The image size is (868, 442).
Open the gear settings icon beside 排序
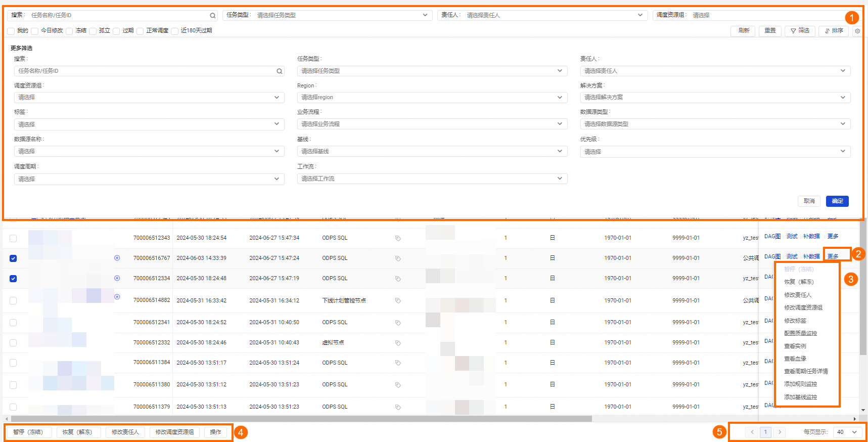(x=857, y=31)
